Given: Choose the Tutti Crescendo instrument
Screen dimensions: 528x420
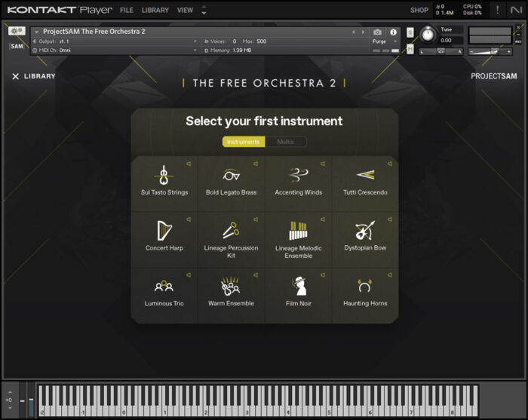Looking at the screenshot, I should [365, 183].
